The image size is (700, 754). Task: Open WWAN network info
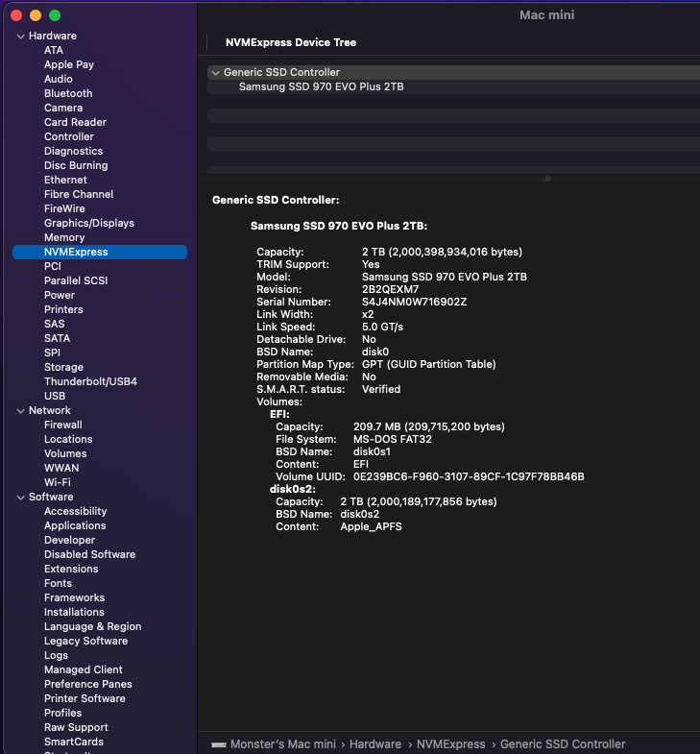(61, 469)
